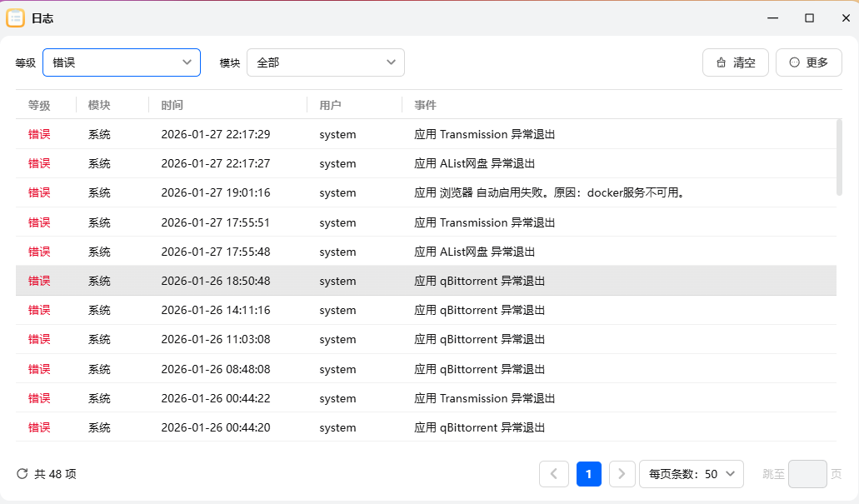Screen dimensions: 859x504
Task: Select the log entry at 2026-01-27 17:55:51
Action: [x=426, y=222]
